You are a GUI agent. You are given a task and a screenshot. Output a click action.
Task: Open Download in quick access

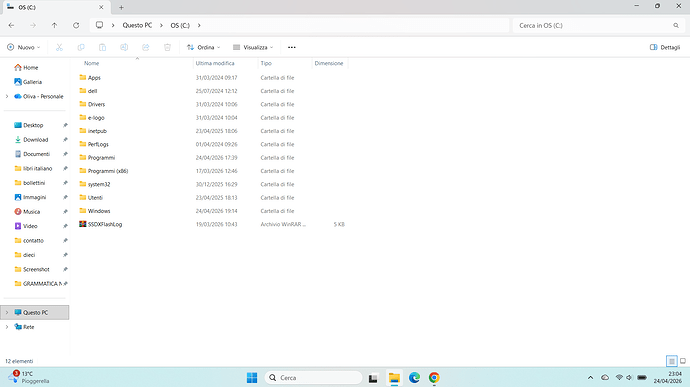[31, 140]
